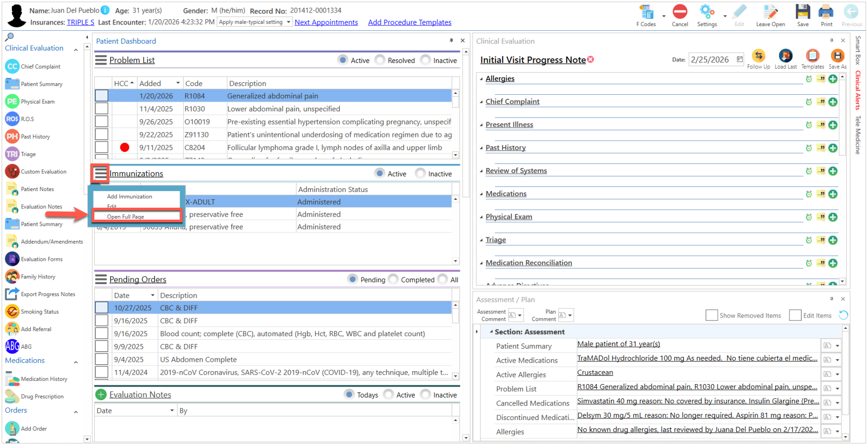Viewport: 868px width, 445px height.
Task: Select Inactive radio in Immunizations
Action: click(x=420, y=173)
